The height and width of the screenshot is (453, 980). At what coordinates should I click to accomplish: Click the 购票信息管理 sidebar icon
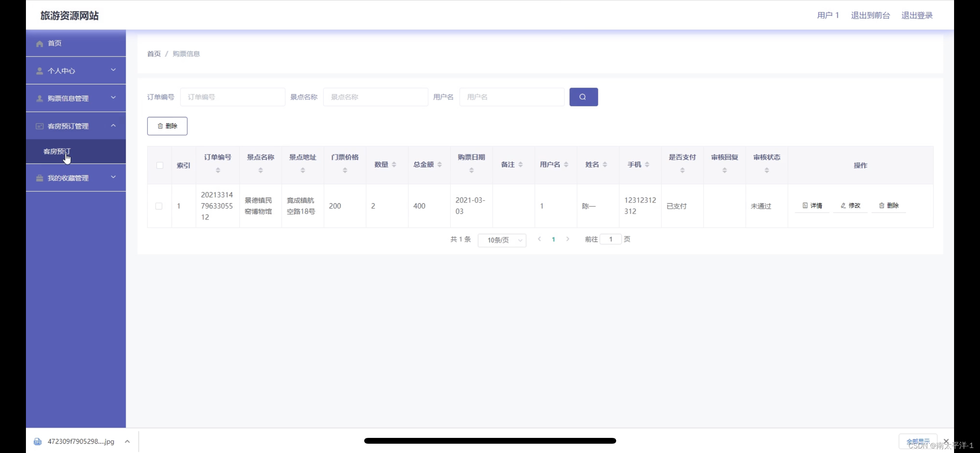[x=39, y=98]
